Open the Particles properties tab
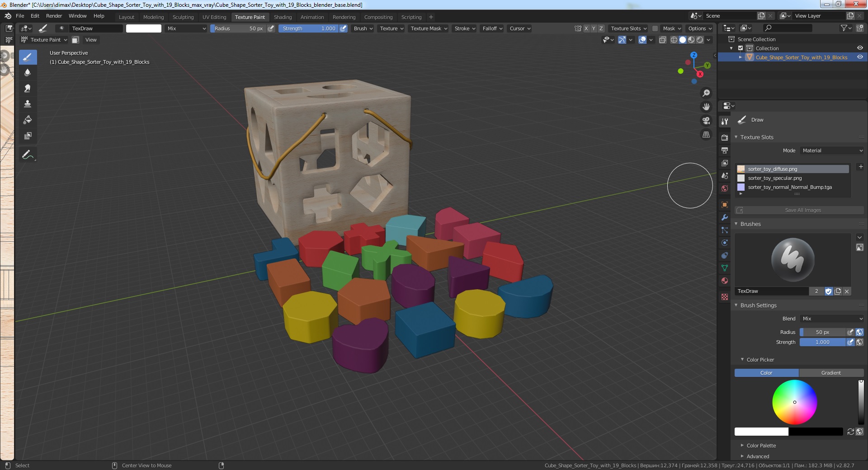 pyautogui.click(x=725, y=230)
